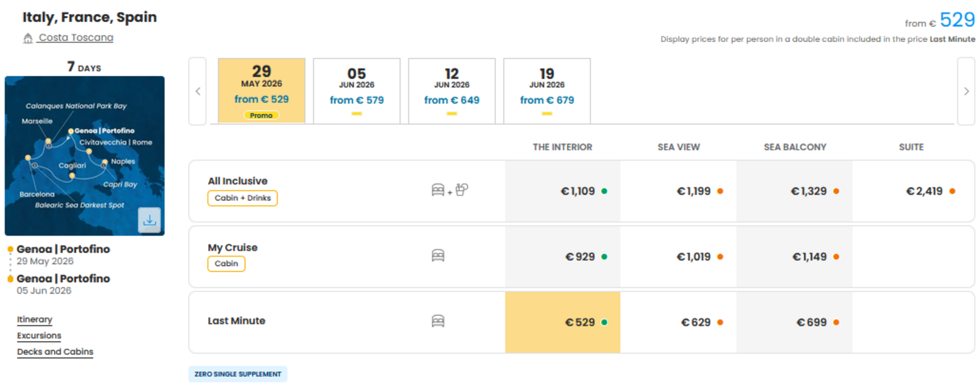Click the cruise route map thumbnail
The height and width of the screenshot is (386, 980).
84,155
